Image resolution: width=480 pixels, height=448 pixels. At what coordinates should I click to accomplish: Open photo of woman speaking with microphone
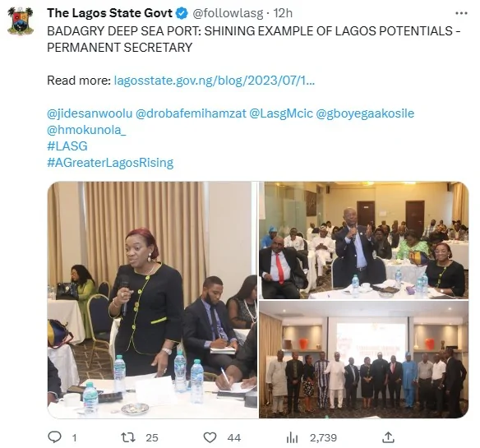click(x=152, y=300)
